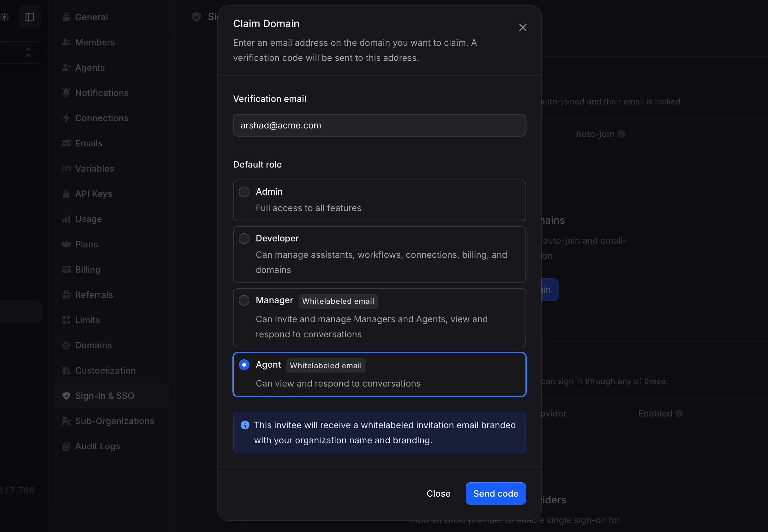Screen dimensions: 768x532
Task: Close the dialog with the Close button
Action: pos(438,493)
